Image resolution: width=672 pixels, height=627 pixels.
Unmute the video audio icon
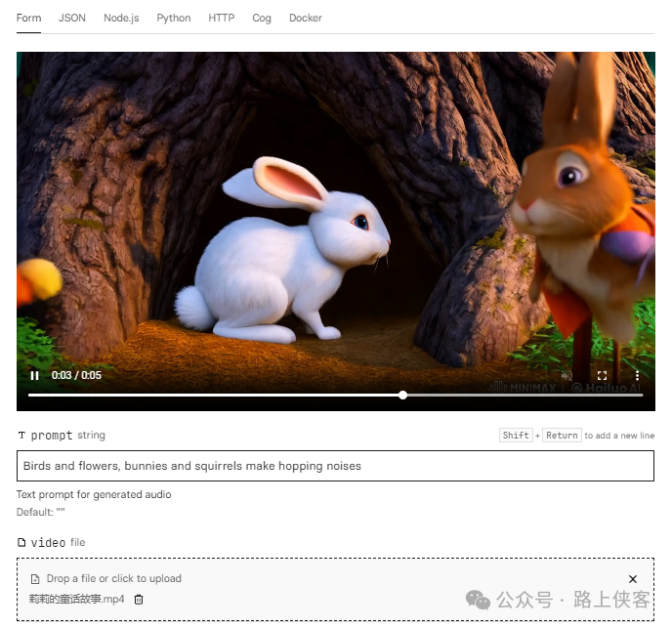pyautogui.click(x=567, y=375)
